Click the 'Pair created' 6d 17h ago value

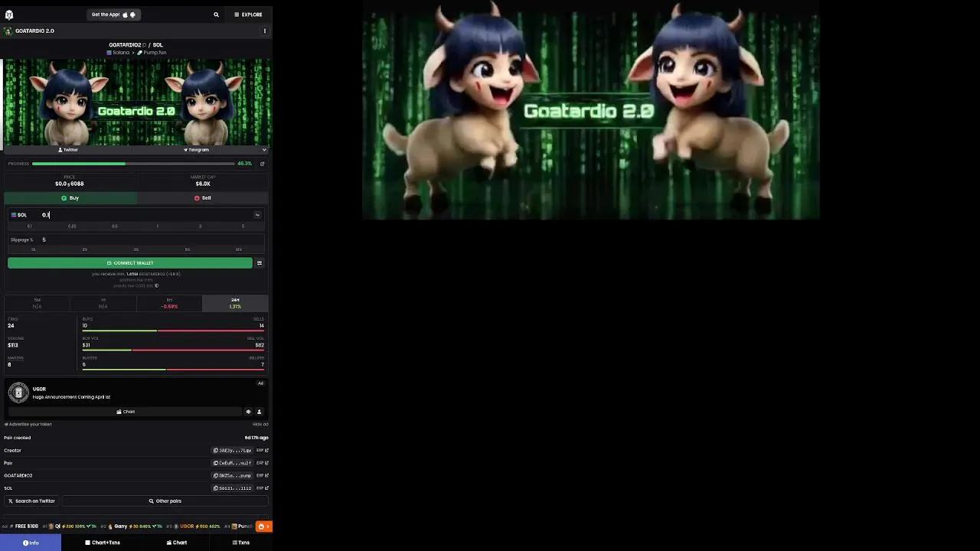coord(256,438)
